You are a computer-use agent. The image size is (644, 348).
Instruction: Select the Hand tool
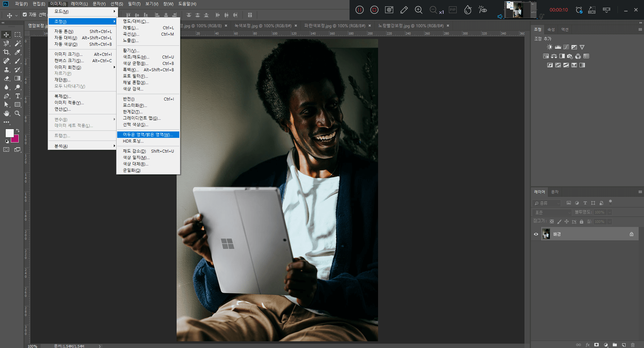click(6, 113)
